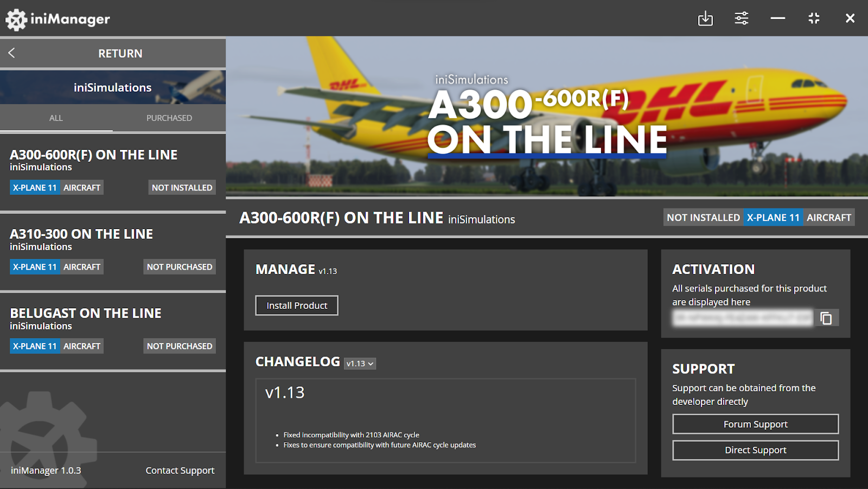Click 'Fixes to ensure compatibility' changelog line
Viewport: 868px width, 489px height.
pyautogui.click(x=379, y=445)
